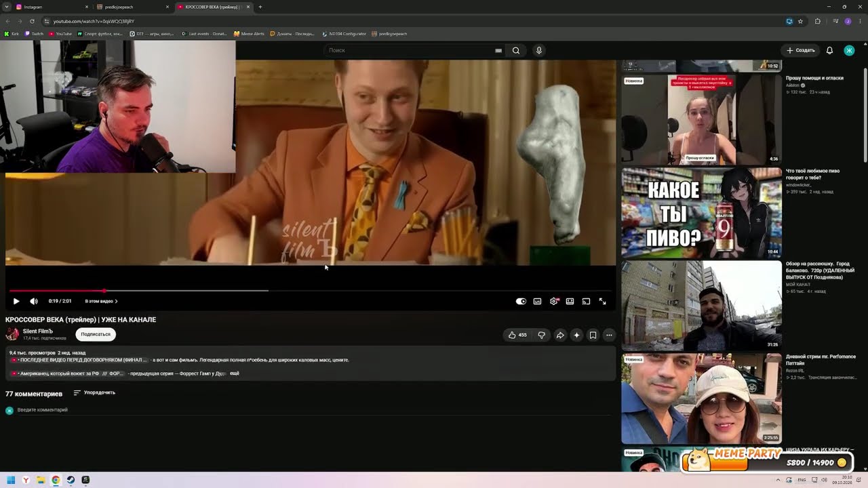The image size is (868, 488).
Task: Bookmark this page with star icon
Action: click(x=800, y=21)
